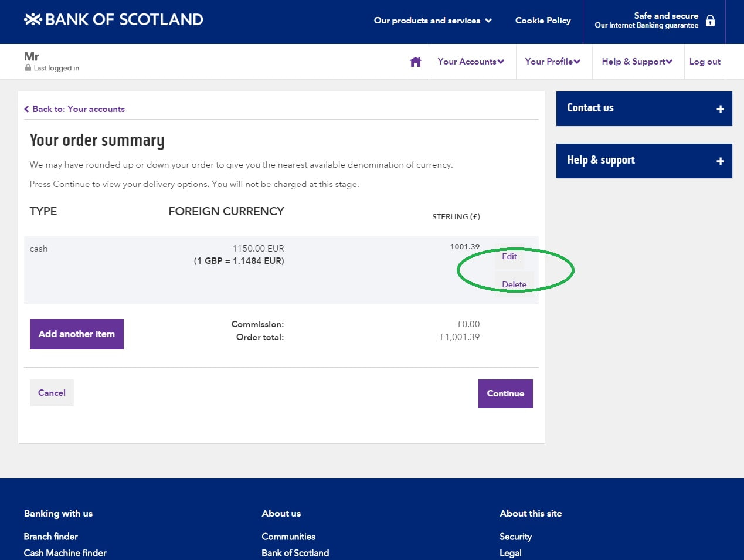Click the Last logged in text
This screenshot has height=560, width=744.
pos(56,68)
